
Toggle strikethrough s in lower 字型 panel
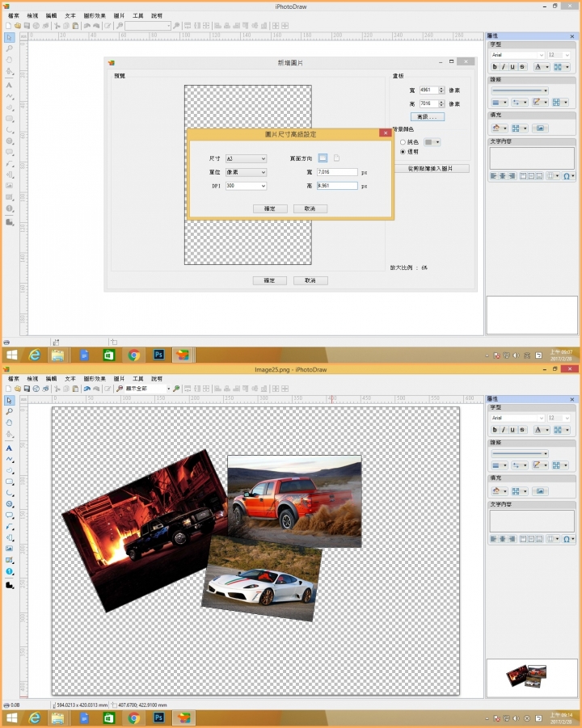(521, 430)
